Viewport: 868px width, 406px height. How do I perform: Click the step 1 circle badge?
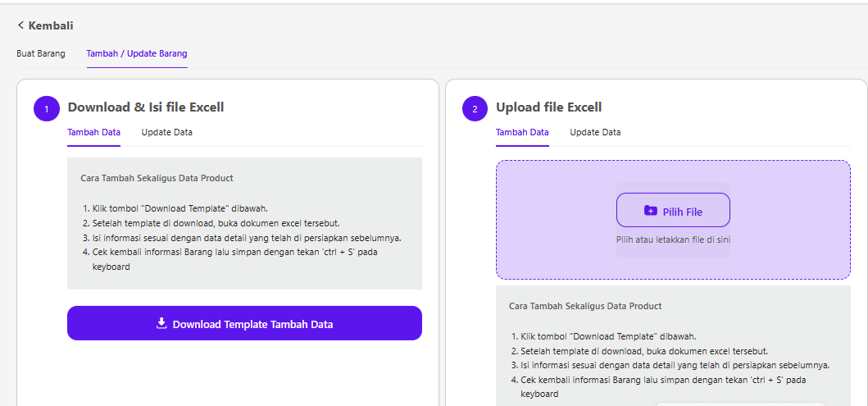click(x=47, y=108)
